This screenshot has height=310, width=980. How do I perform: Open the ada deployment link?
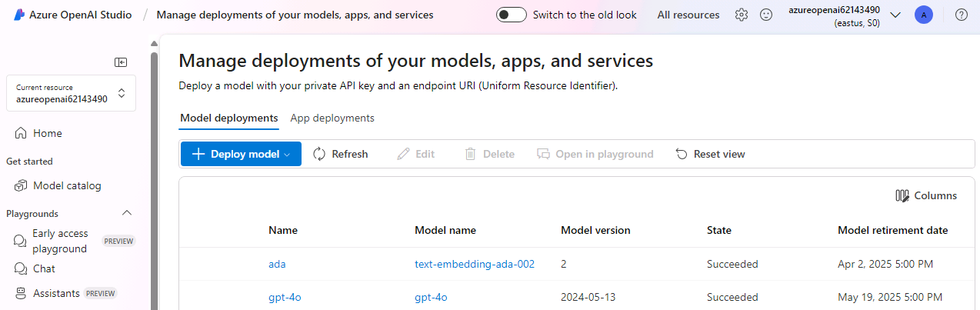click(277, 264)
